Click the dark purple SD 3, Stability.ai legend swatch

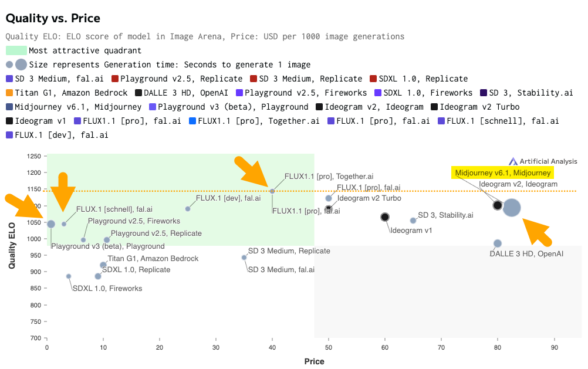[484, 93]
